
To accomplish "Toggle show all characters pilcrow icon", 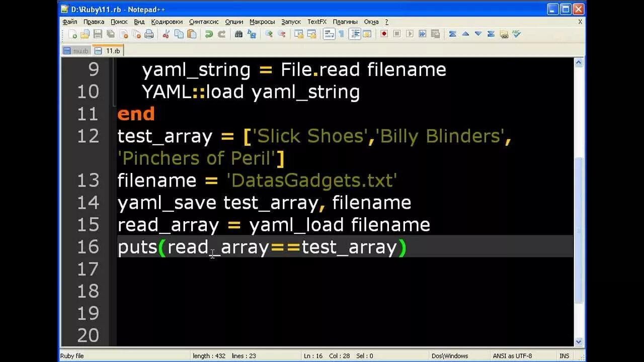I will pyautogui.click(x=342, y=34).
